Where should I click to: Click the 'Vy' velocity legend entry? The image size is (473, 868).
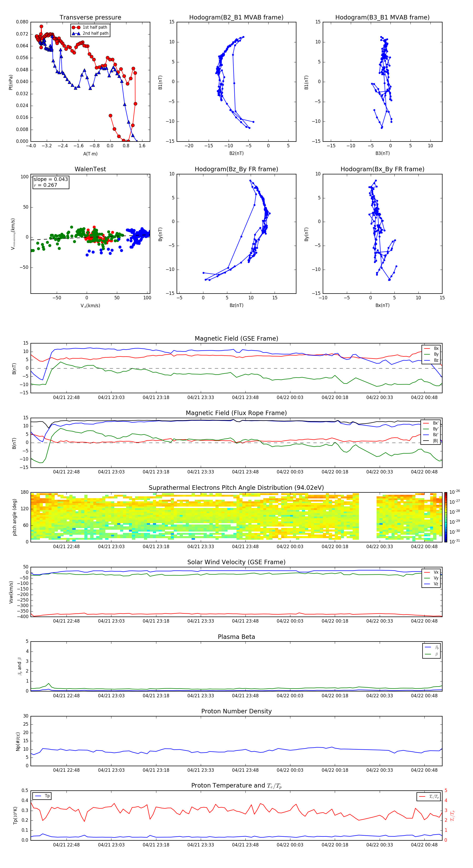tap(431, 578)
